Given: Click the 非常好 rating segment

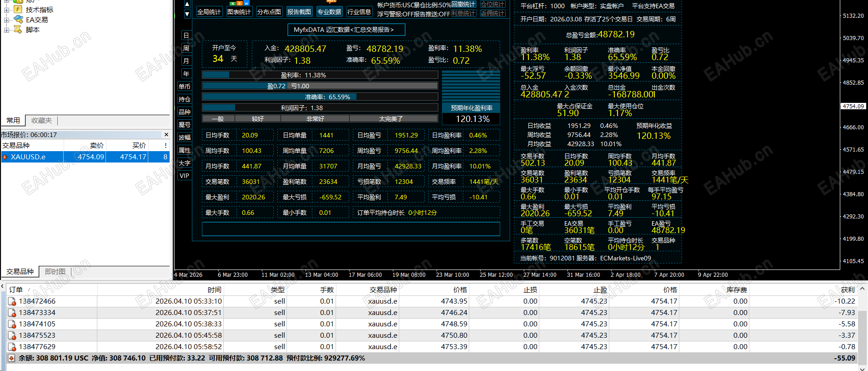Looking at the screenshot, I should click(x=315, y=119).
